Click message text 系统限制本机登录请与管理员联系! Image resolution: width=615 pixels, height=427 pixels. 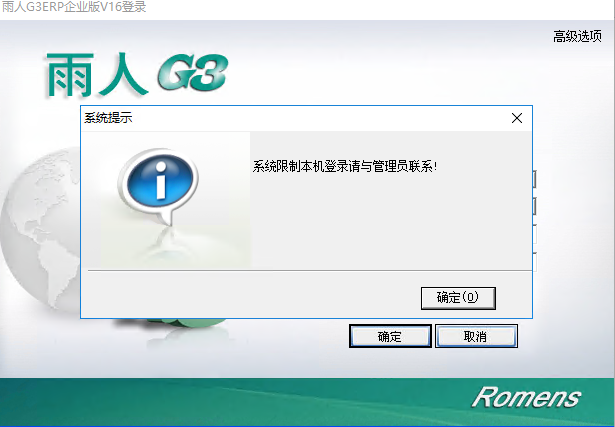(x=345, y=167)
